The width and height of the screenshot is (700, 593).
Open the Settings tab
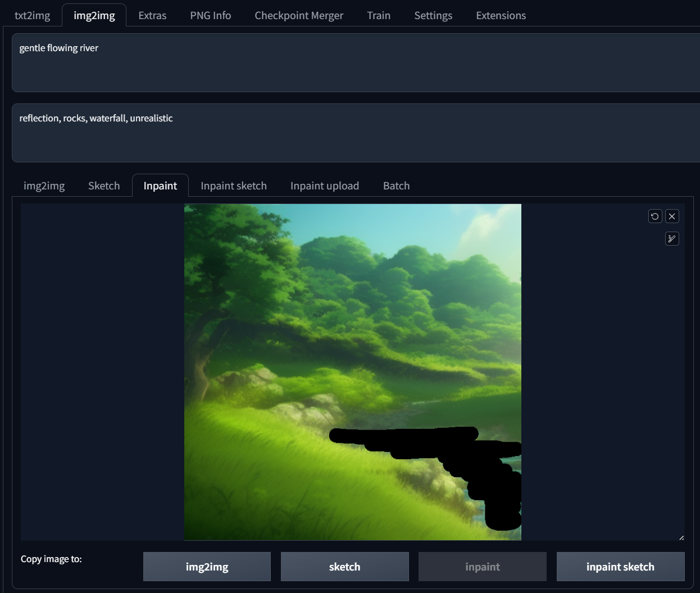(x=433, y=15)
